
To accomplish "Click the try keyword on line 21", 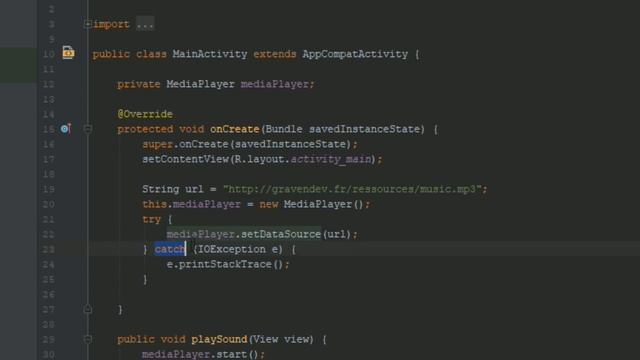I will (x=151, y=220).
